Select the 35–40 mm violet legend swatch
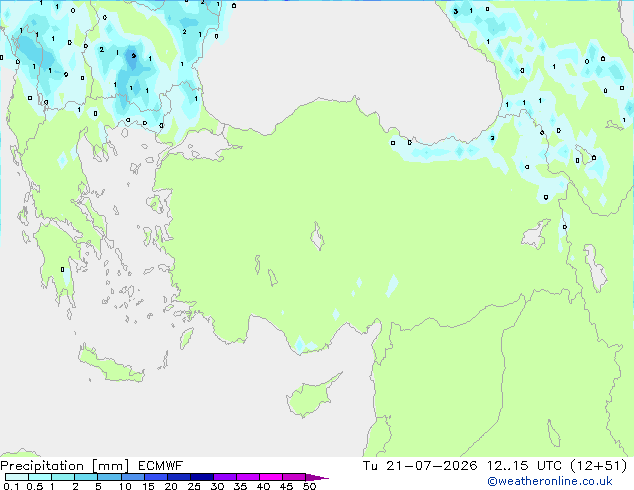 247,477
